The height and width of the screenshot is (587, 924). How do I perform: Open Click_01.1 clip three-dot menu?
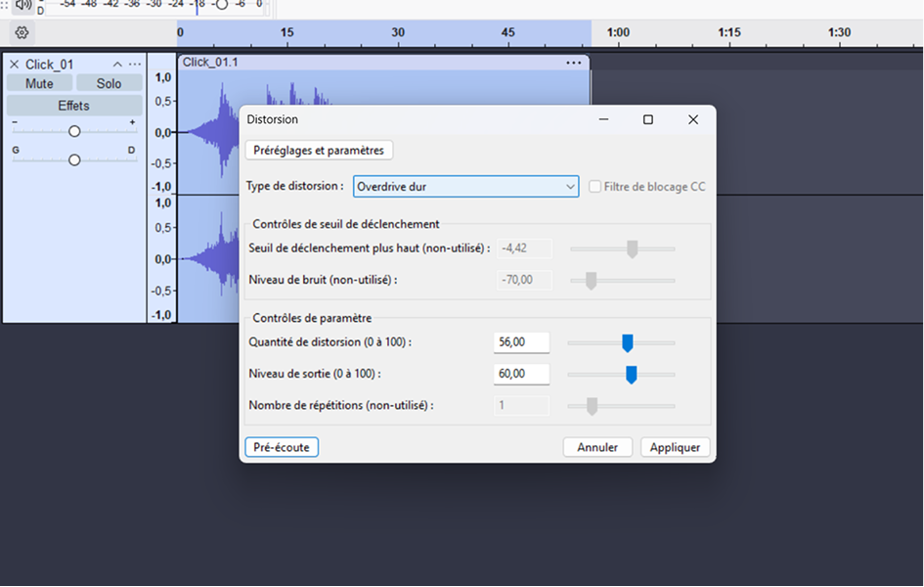(x=573, y=63)
